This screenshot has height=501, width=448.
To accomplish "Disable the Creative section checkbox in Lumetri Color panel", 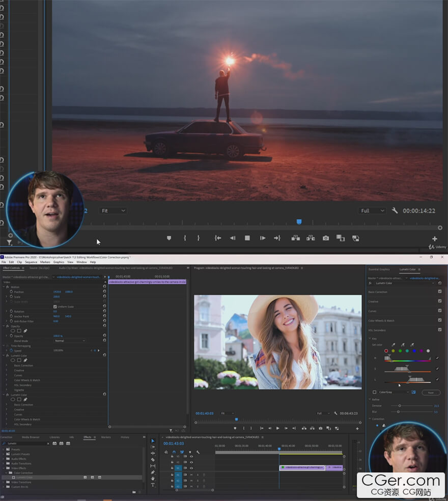I will click(x=440, y=301).
